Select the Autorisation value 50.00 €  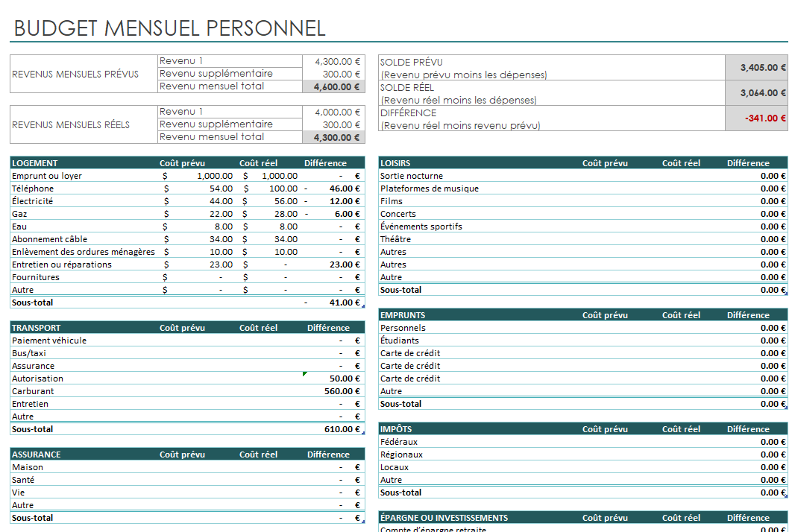(x=345, y=379)
